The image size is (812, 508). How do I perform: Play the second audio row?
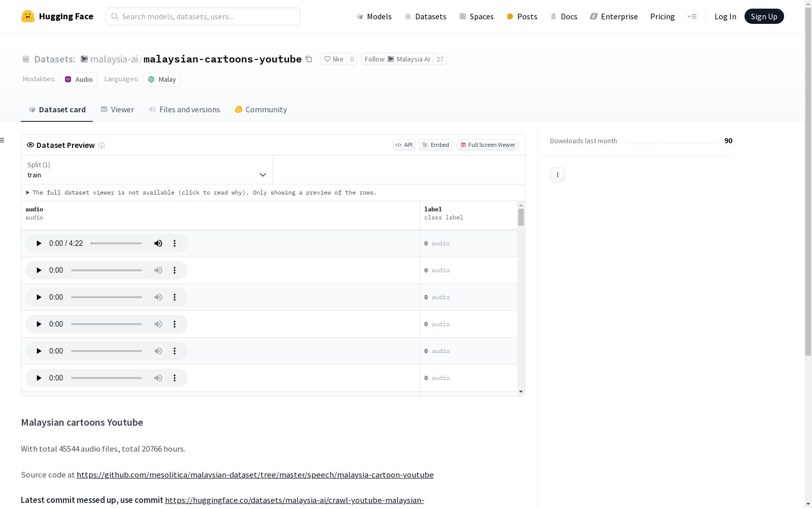click(39, 270)
